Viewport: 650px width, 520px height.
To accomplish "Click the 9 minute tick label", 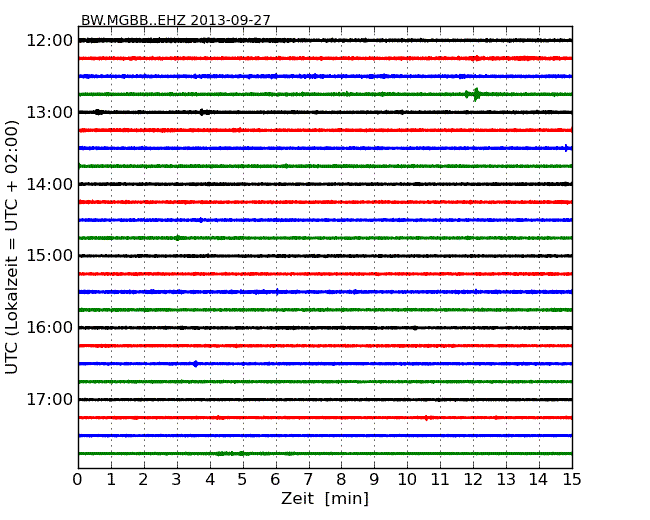I will pyautogui.click(x=374, y=480).
